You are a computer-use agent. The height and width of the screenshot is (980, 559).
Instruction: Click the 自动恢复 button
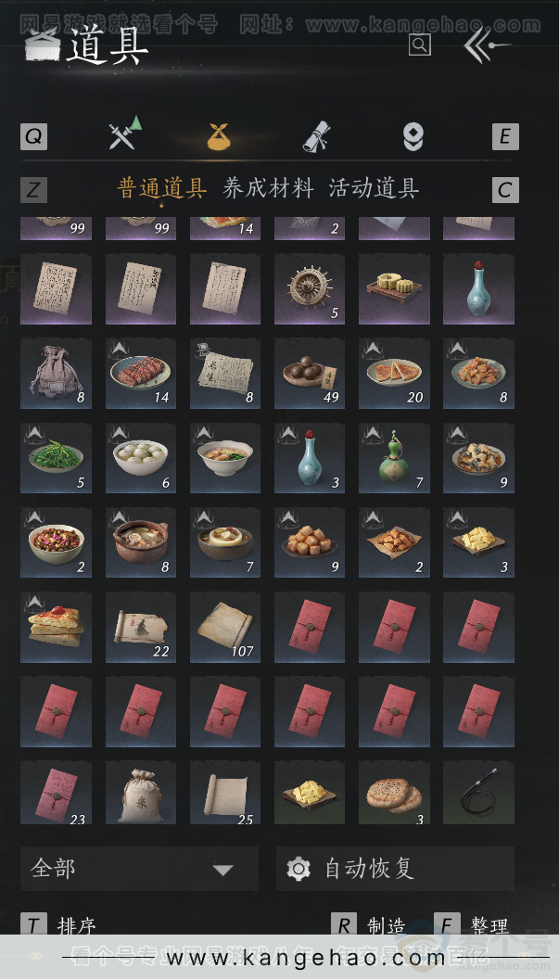[x=395, y=868]
